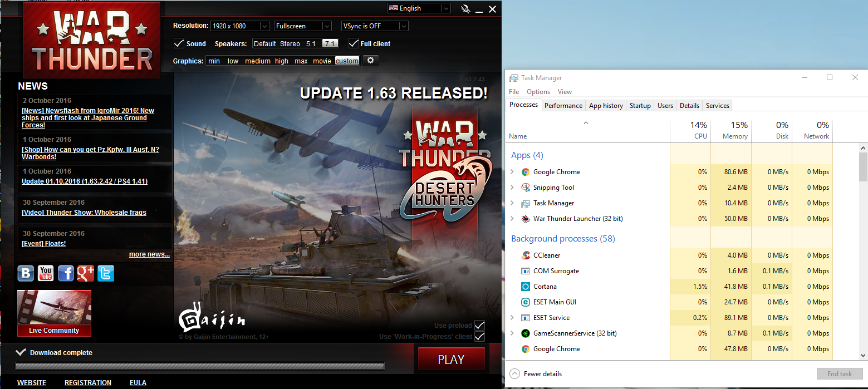Open the Google+ icon in launcher
Viewport: 868px width, 389px height.
(x=86, y=273)
